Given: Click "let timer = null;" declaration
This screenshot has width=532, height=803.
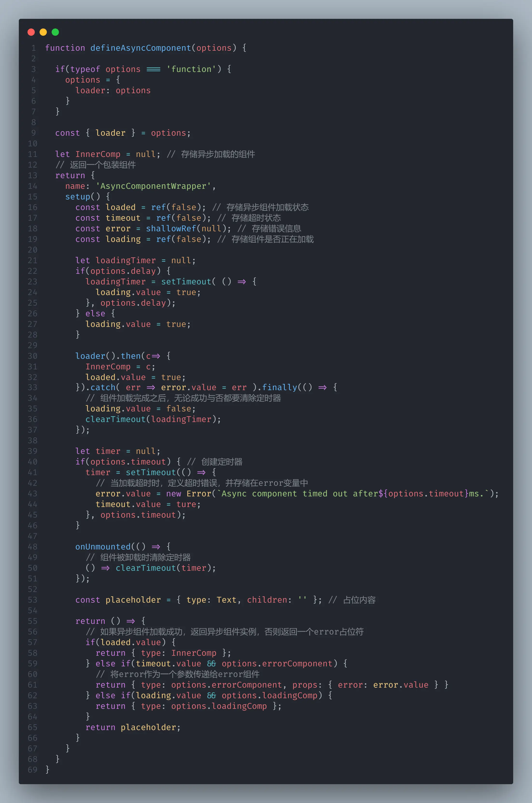Looking at the screenshot, I should (x=118, y=451).
